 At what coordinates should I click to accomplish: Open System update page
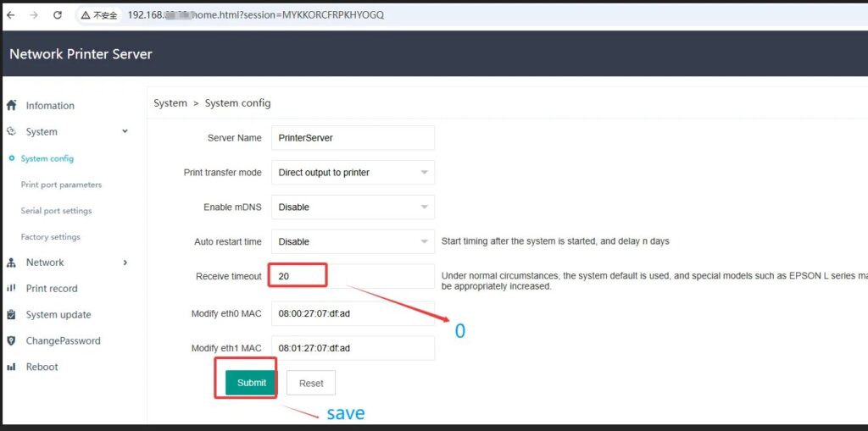58,315
